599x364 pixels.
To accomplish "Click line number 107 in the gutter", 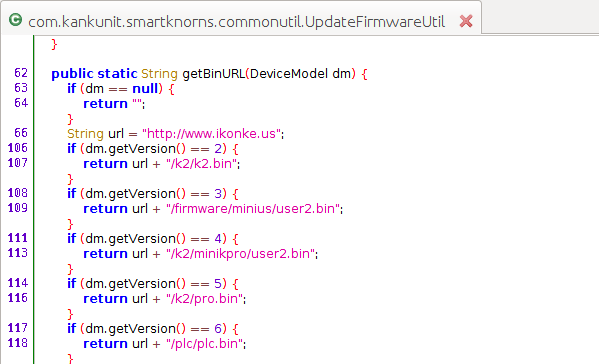I will pos(18,163).
